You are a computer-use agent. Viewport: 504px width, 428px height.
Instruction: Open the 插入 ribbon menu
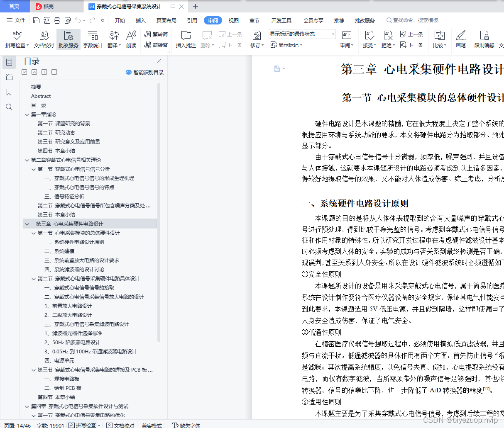[141, 20]
